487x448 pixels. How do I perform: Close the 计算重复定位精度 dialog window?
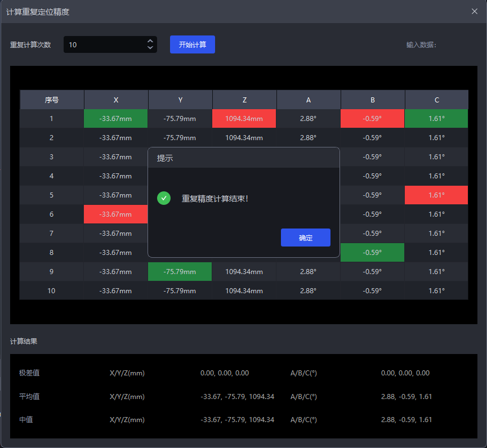(x=474, y=11)
